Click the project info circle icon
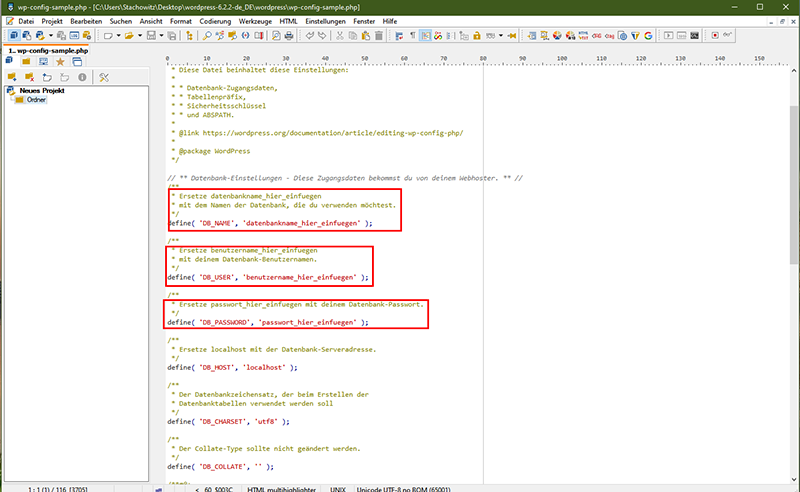 tap(82, 77)
